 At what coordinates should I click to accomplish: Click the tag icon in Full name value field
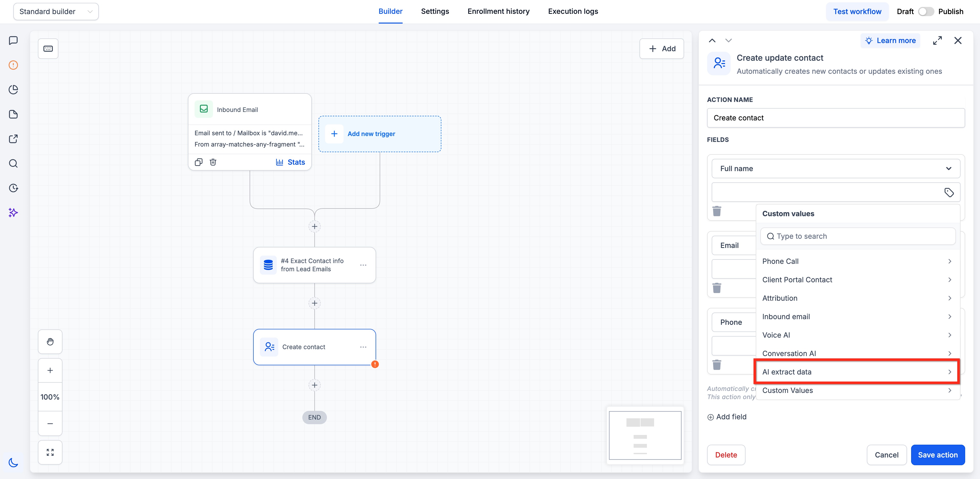point(949,192)
